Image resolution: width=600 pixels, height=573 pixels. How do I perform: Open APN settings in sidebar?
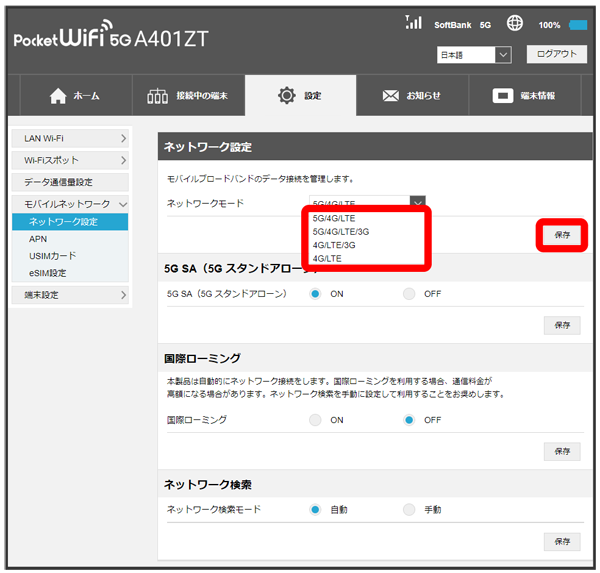coord(38,239)
